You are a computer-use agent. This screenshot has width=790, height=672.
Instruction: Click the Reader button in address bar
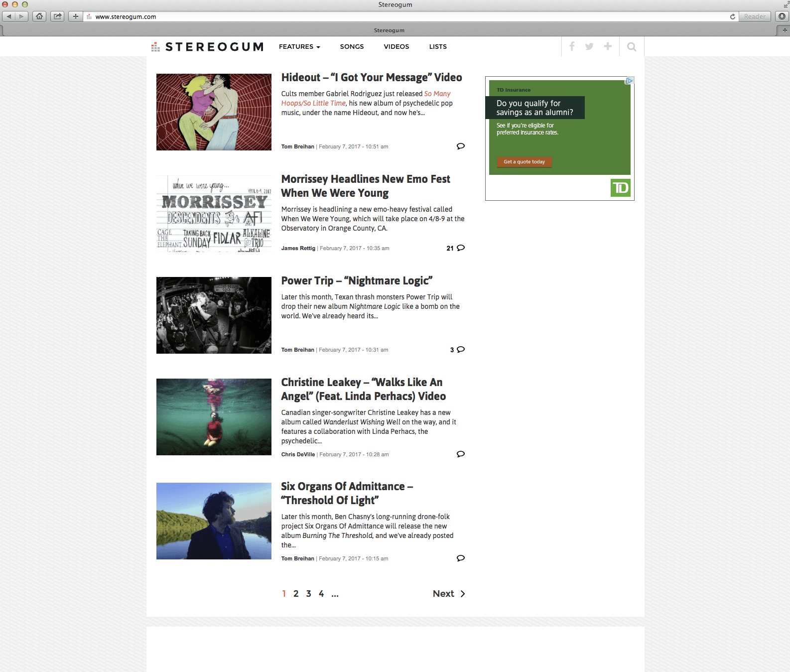[x=755, y=16]
